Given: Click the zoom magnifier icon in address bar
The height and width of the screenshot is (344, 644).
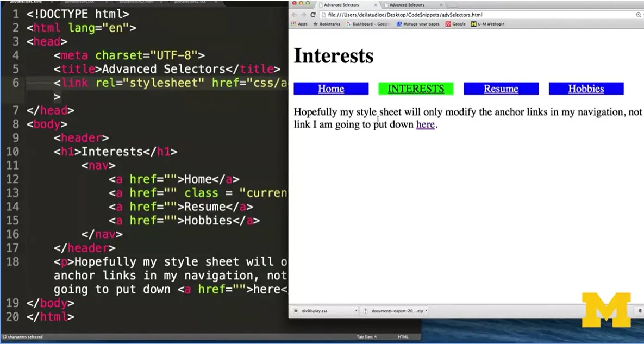Looking at the screenshot, I should [x=639, y=15].
